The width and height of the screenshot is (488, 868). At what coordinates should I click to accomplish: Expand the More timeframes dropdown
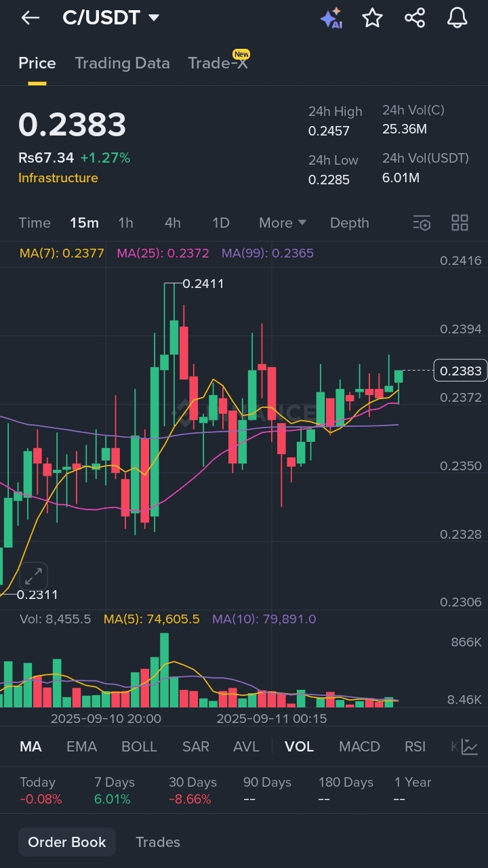[283, 223]
